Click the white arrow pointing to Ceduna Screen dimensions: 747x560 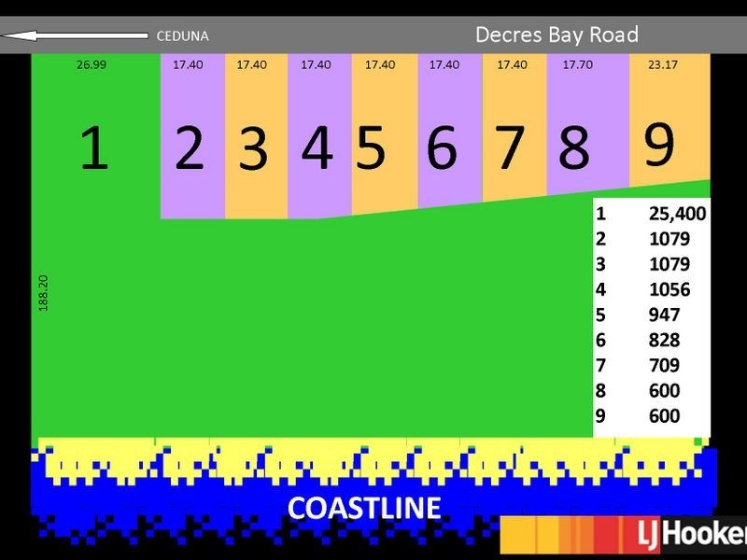tap(75, 35)
